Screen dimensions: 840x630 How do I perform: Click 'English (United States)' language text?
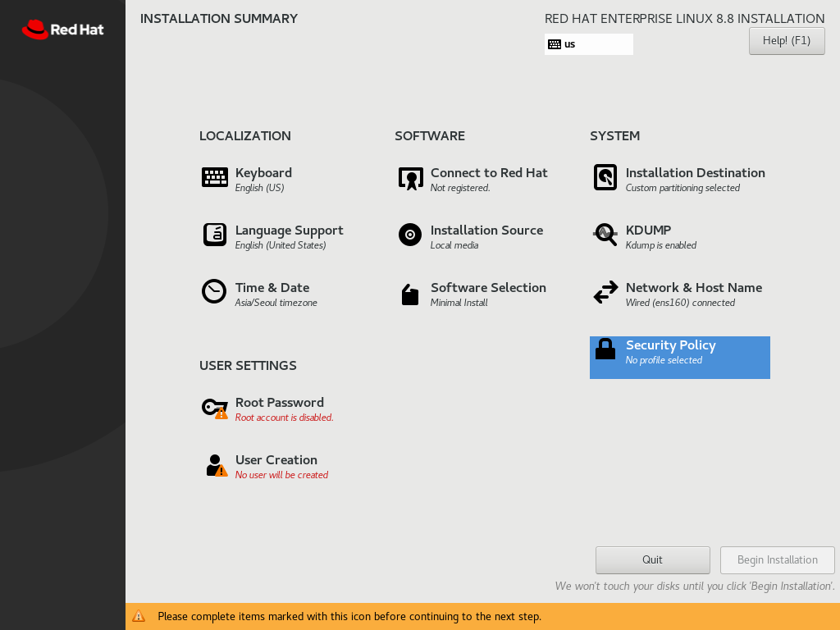click(281, 245)
